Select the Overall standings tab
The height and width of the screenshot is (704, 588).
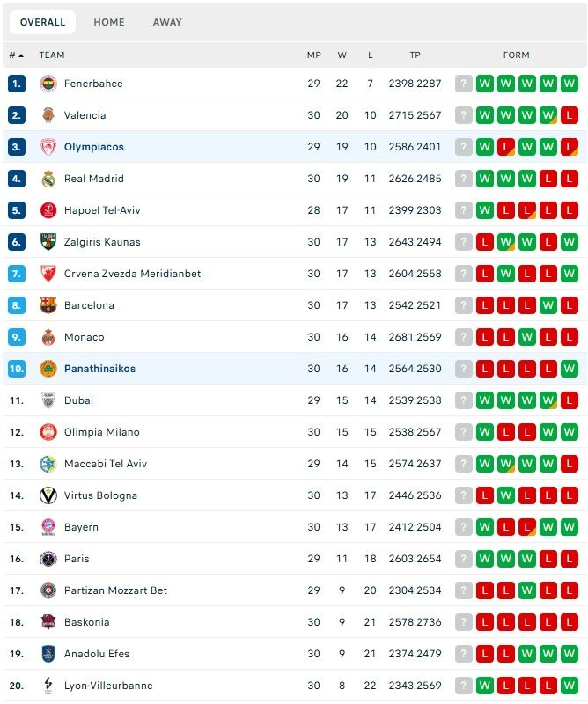point(42,22)
